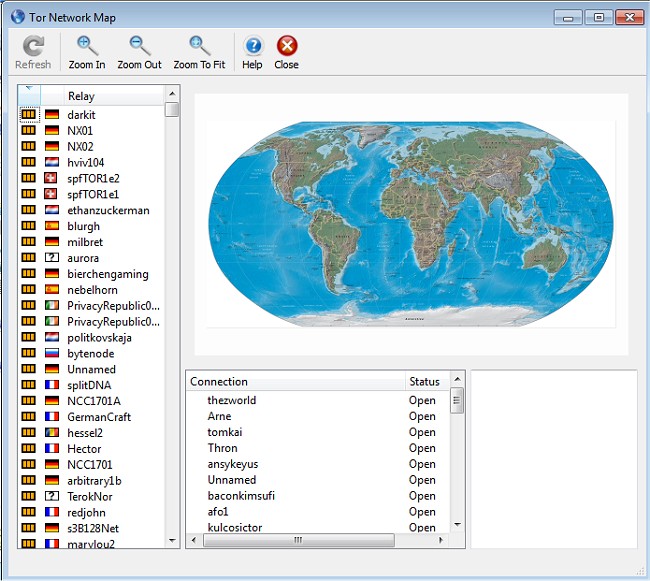Click the Refresh arrow icon
Viewport: 650px width, 581px height.
(x=33, y=46)
